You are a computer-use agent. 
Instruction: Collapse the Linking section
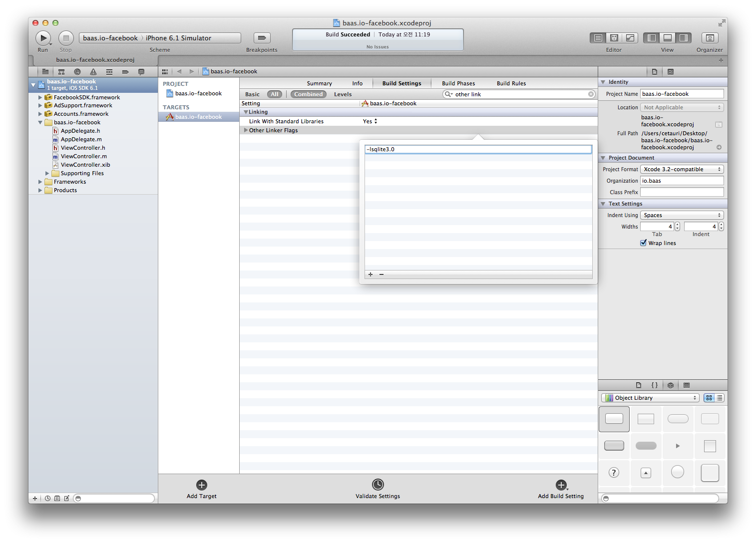tap(246, 112)
